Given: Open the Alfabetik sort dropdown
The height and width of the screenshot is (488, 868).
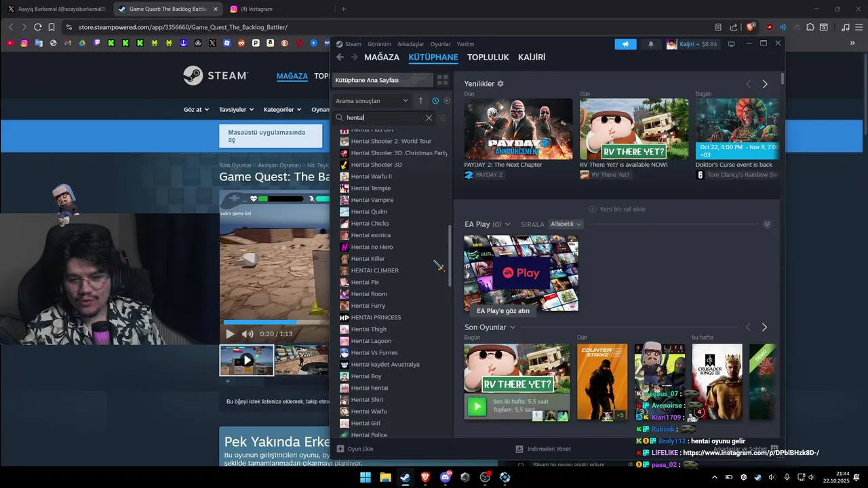Looking at the screenshot, I should coord(566,224).
